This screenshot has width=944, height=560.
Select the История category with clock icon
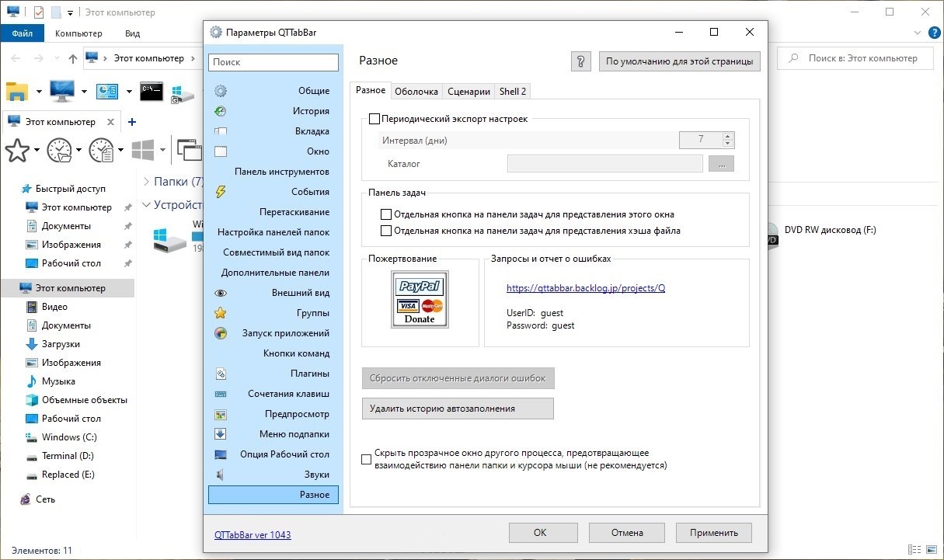(x=273, y=111)
